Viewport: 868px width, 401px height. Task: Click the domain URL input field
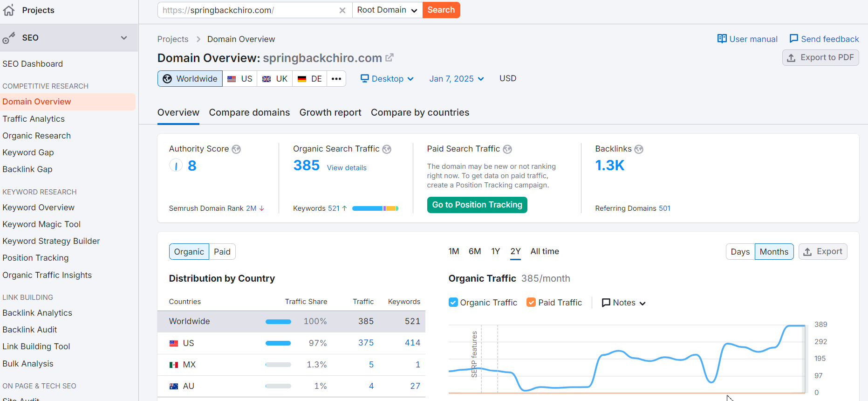[x=247, y=10]
